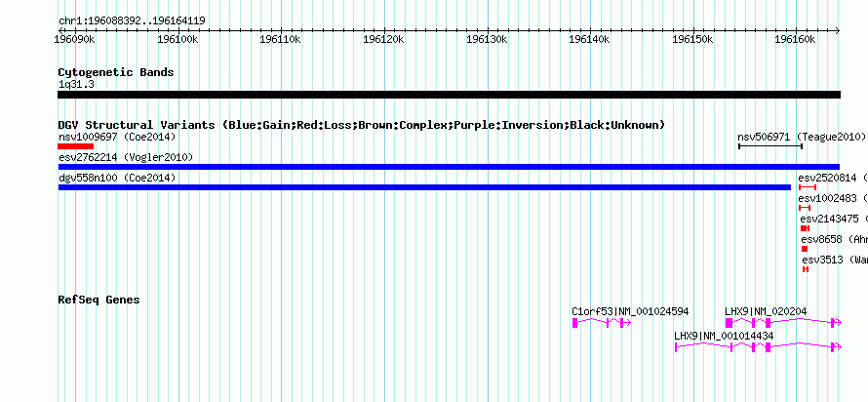Open the dgv558n100 (Coe2014) label

pyautogui.click(x=117, y=178)
